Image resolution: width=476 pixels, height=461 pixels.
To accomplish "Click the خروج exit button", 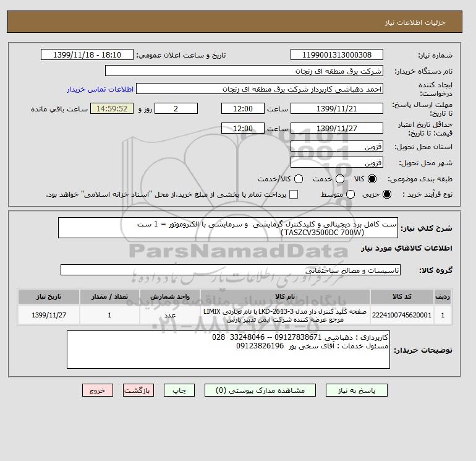I will pyautogui.click(x=98, y=390).
